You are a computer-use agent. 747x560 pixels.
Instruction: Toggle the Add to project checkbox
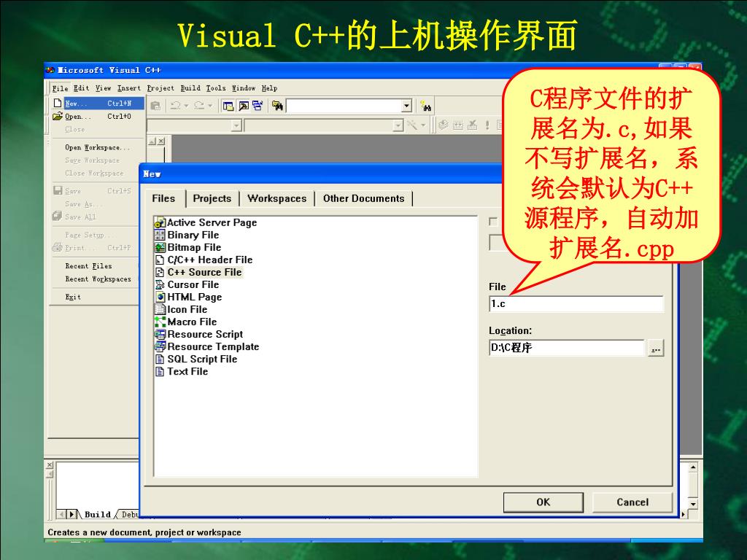pos(493,222)
